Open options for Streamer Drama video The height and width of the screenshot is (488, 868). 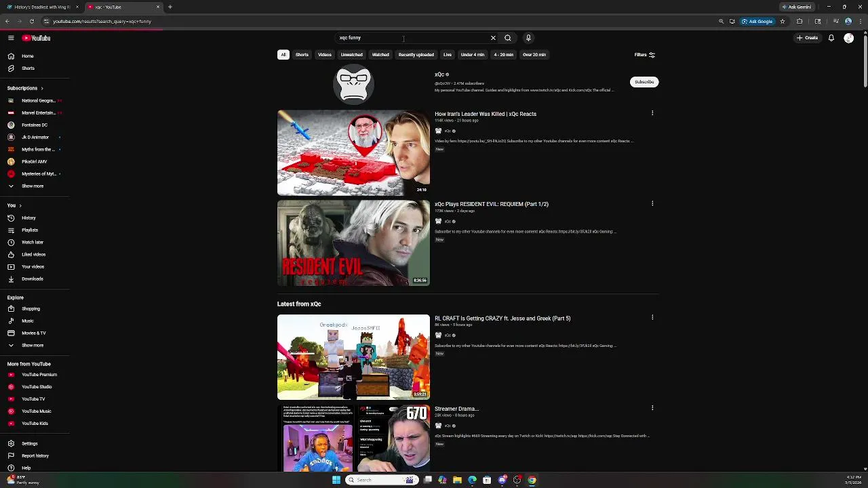point(652,408)
